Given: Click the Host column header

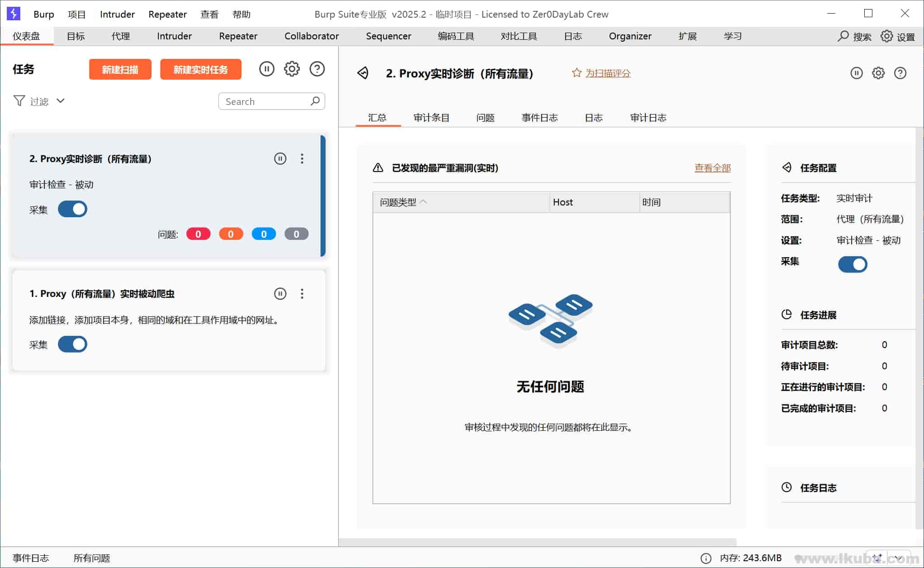Looking at the screenshot, I should 595,202.
